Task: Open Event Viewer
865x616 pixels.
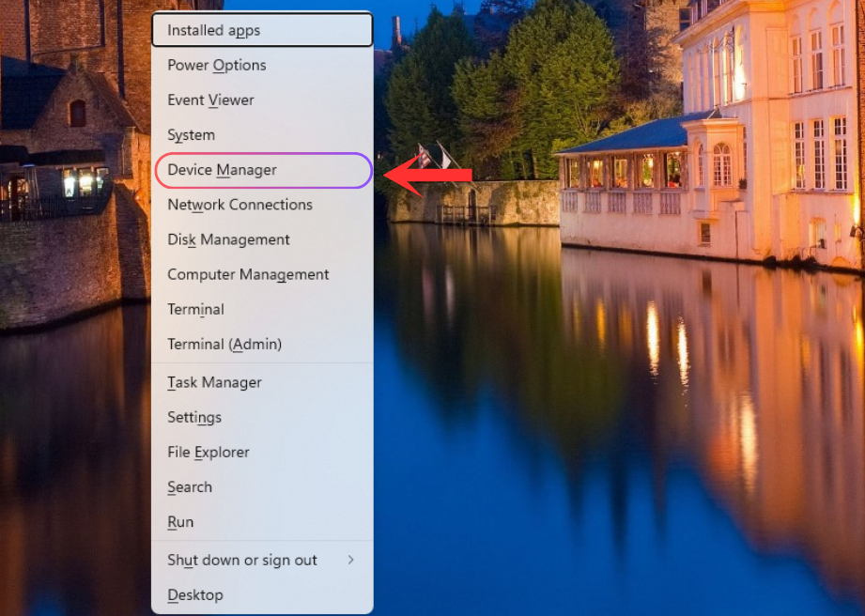Action: [x=263, y=100]
